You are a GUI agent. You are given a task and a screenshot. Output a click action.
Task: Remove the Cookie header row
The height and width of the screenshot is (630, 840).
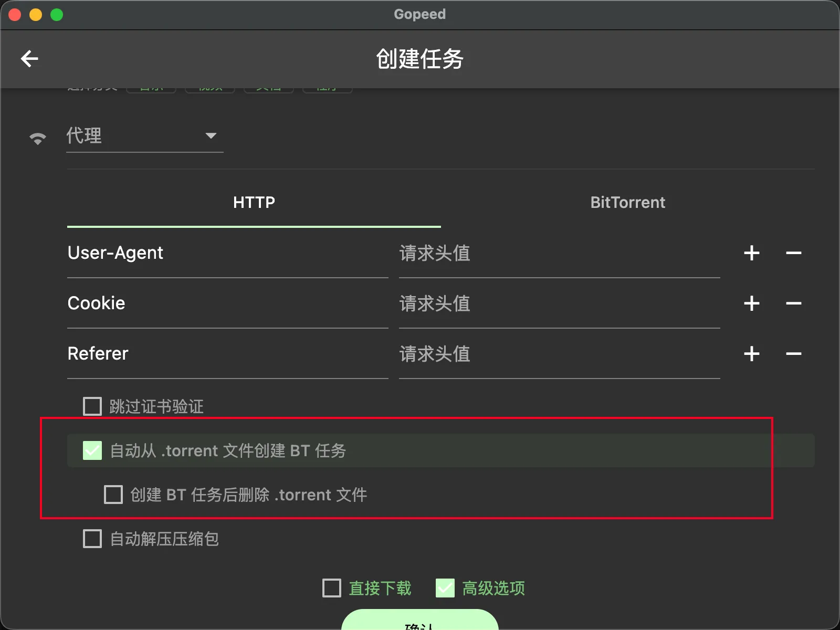tap(793, 303)
